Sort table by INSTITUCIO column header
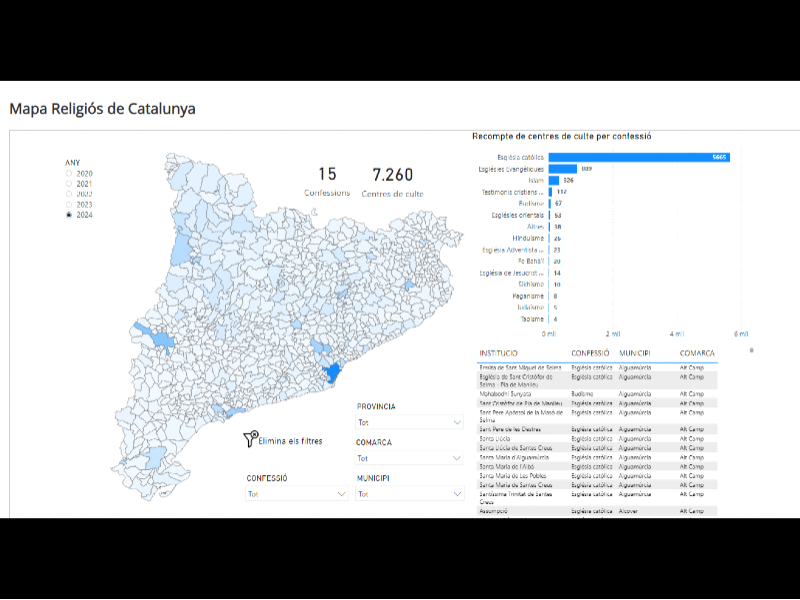The height and width of the screenshot is (600, 800). coord(498,354)
